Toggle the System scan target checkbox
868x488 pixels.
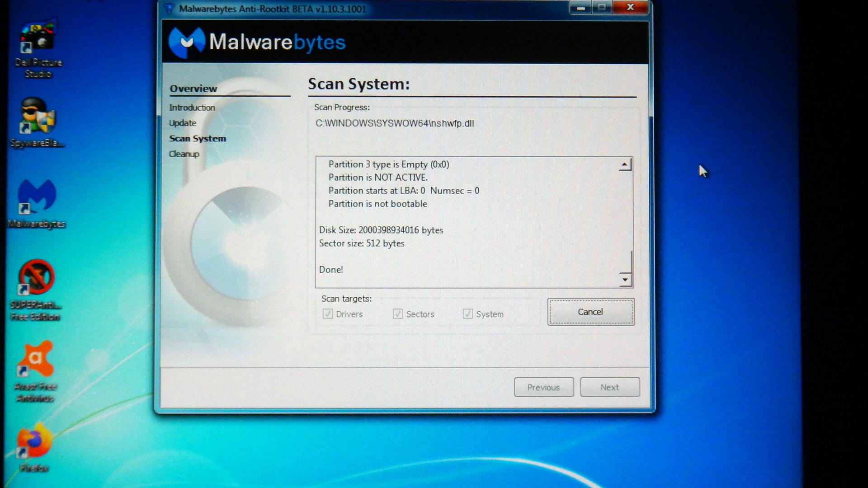pyautogui.click(x=468, y=314)
